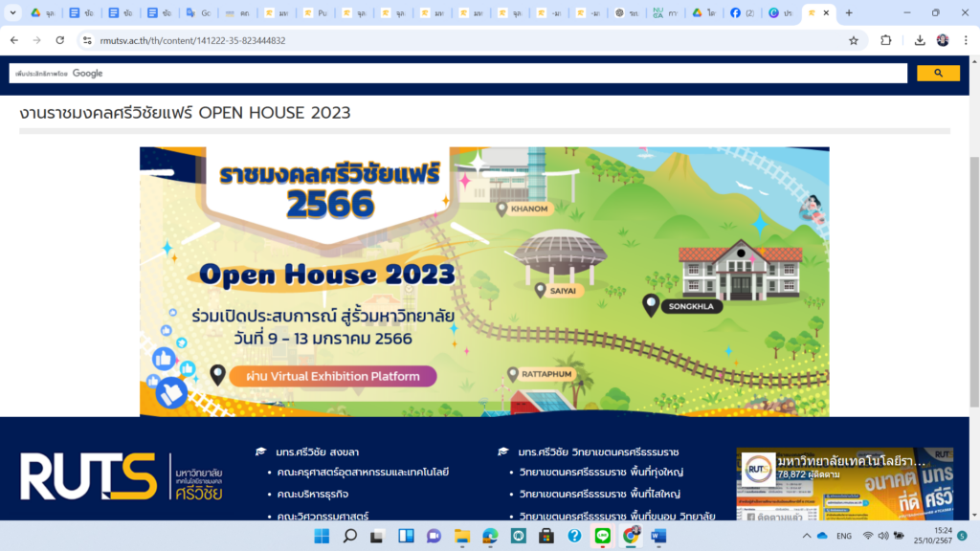Screen dimensions: 980x551
Task: Open the browser Extensions puzzle icon
Action: [x=885, y=40]
